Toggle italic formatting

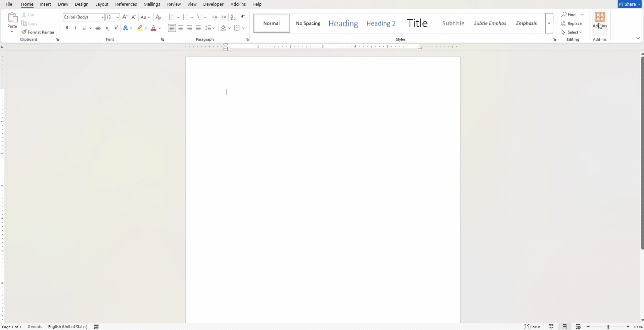coord(76,28)
